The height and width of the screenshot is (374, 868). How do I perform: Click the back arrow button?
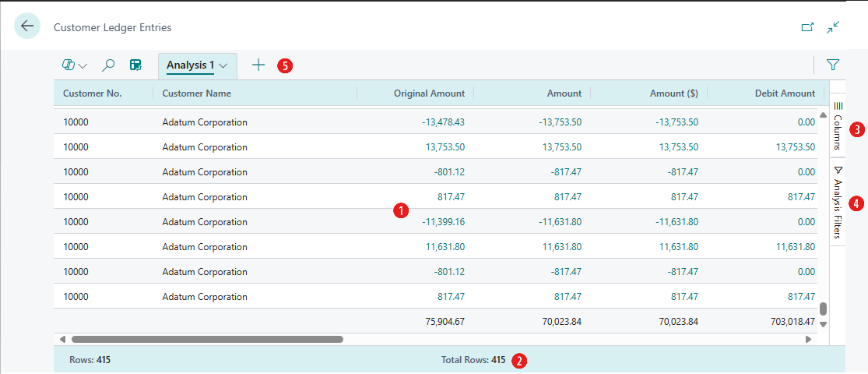pos(27,26)
